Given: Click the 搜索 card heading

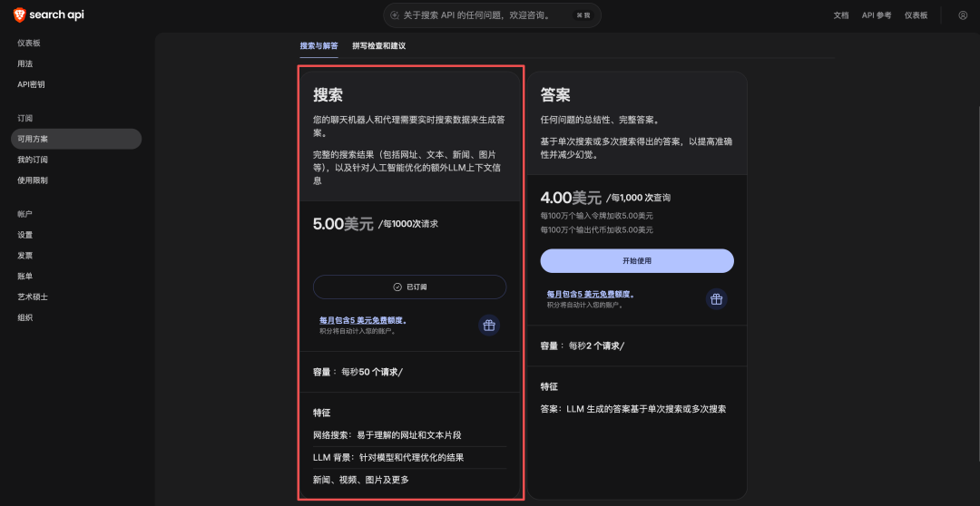Looking at the screenshot, I should tap(328, 95).
